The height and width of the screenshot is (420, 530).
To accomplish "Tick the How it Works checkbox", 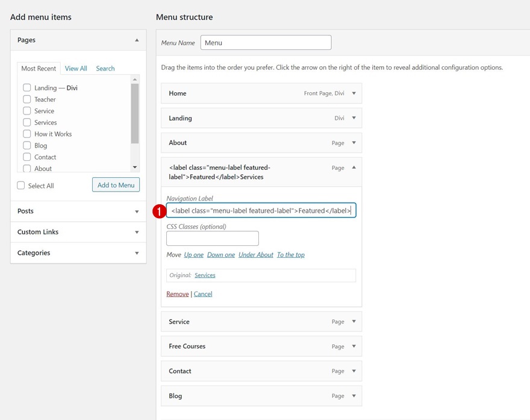I will click(x=27, y=134).
